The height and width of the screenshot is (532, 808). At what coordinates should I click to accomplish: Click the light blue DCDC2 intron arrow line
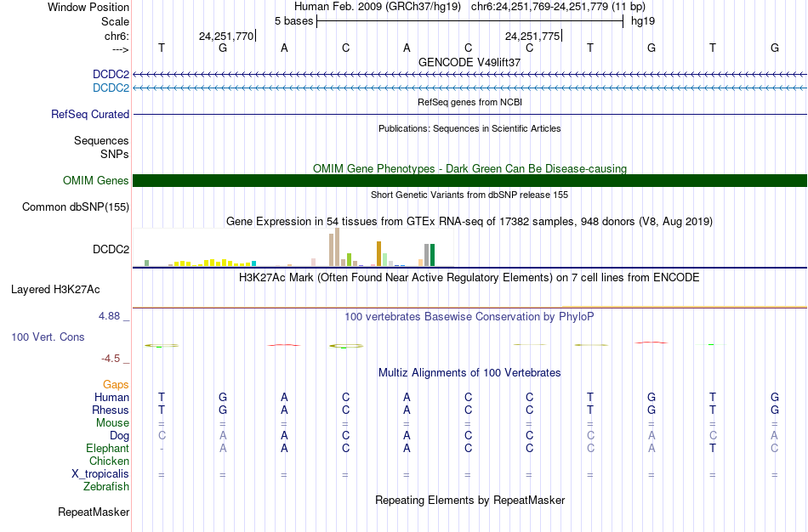(x=470, y=88)
